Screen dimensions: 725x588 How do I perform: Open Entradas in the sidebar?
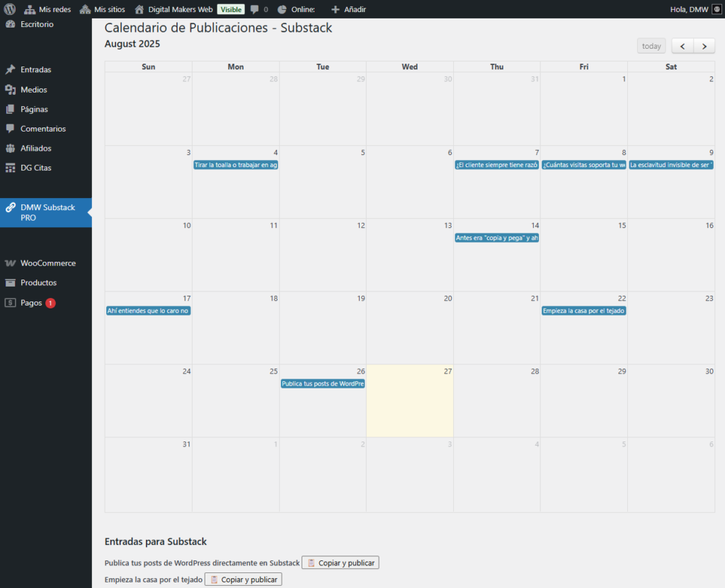coord(35,70)
